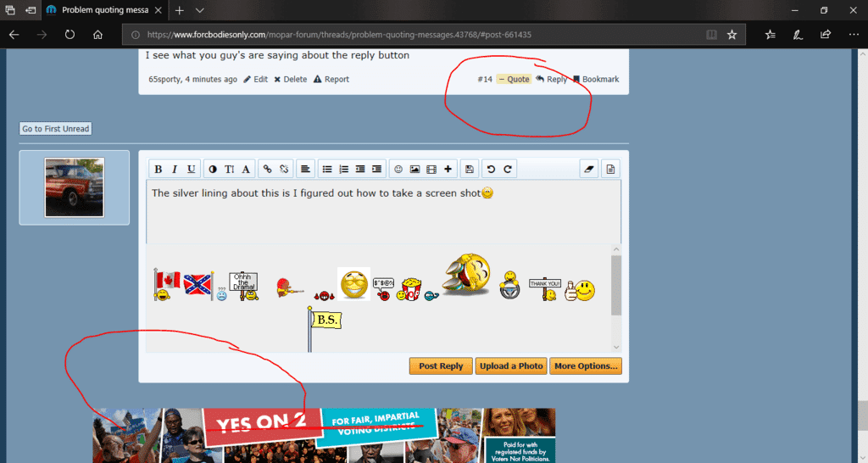Click the insert image icon
This screenshot has height=463, width=868.
pyautogui.click(x=415, y=170)
